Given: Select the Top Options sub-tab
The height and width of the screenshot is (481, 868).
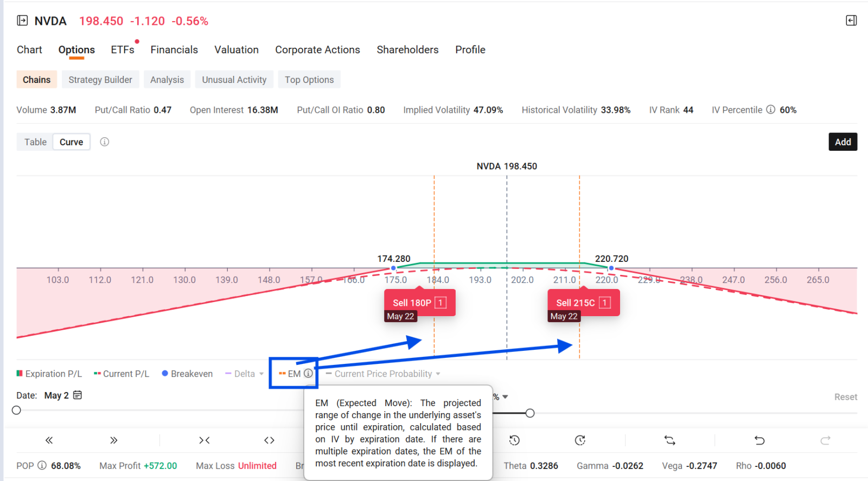Looking at the screenshot, I should [309, 80].
